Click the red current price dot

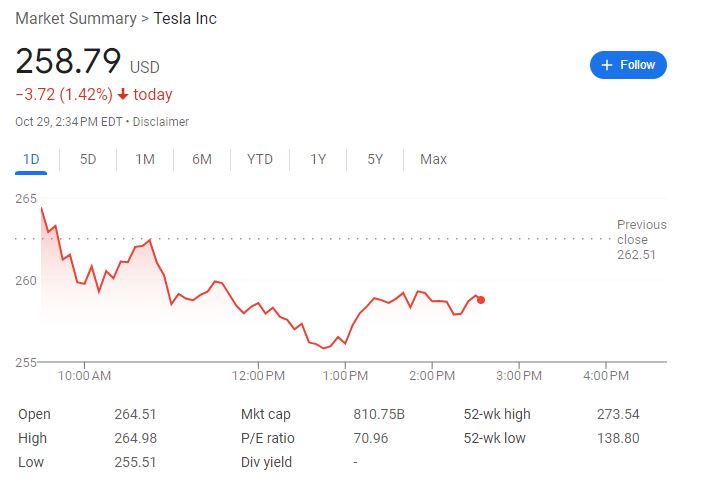pos(481,299)
